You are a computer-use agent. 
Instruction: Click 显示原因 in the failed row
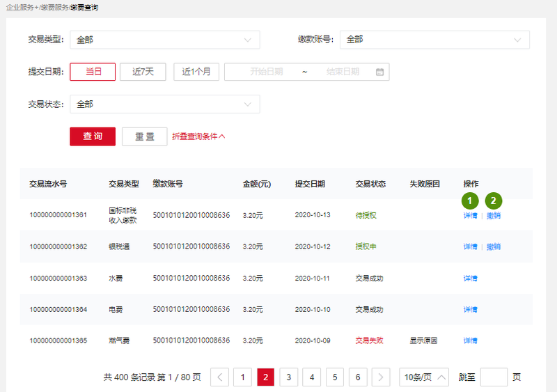(x=423, y=340)
